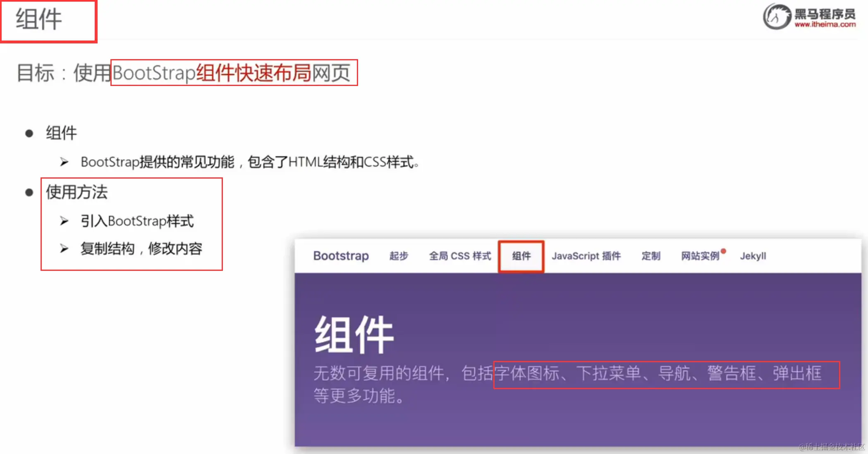
Task: Open the Bootstrap brand link in navbar
Action: [341, 256]
